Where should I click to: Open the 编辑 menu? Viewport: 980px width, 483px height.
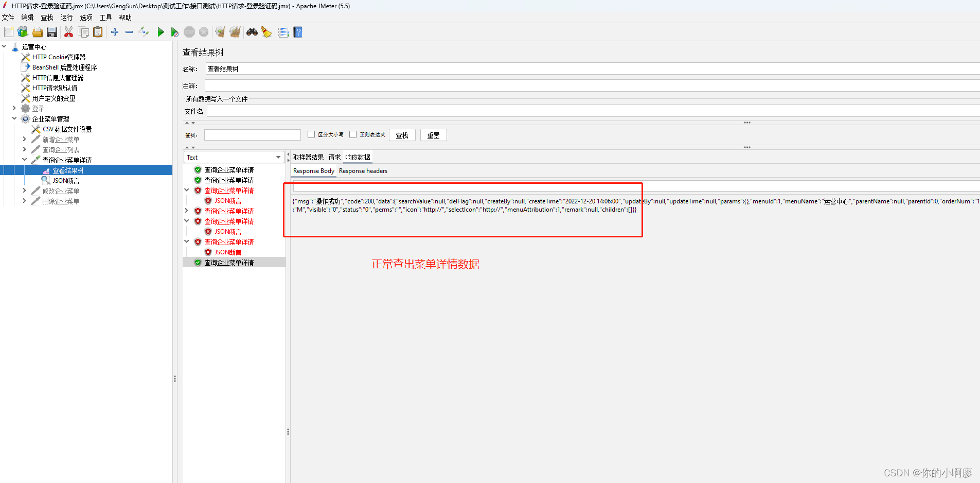(27, 18)
